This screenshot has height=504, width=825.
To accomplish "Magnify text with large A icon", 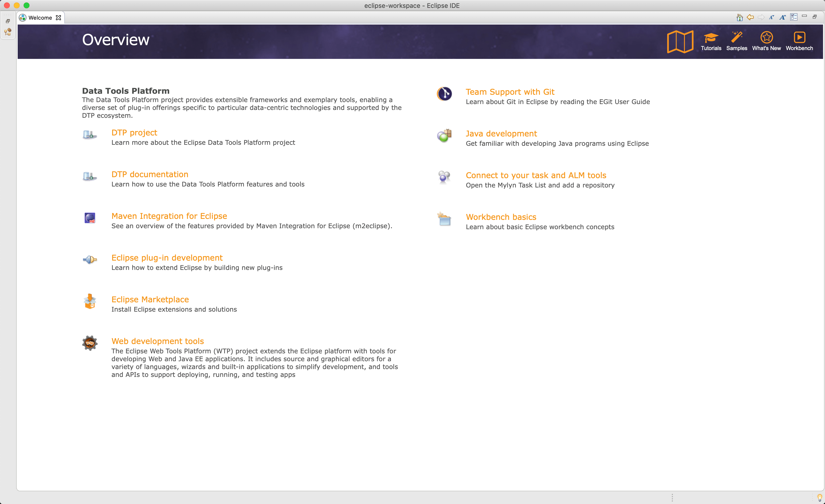I will click(x=783, y=17).
